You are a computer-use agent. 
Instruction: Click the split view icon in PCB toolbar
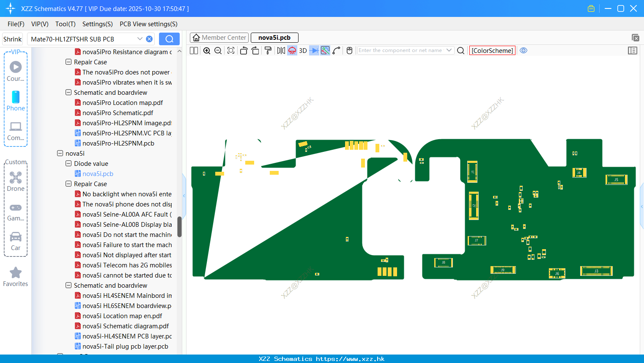click(x=194, y=50)
